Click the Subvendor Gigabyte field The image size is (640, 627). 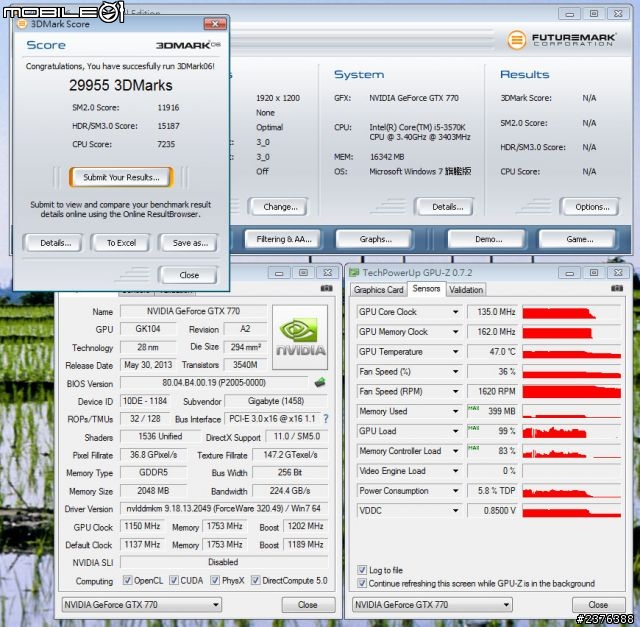tap(276, 401)
